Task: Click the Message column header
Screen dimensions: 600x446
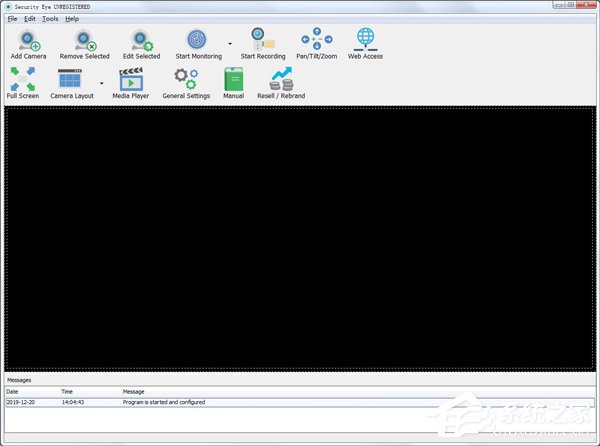Action: coord(134,391)
